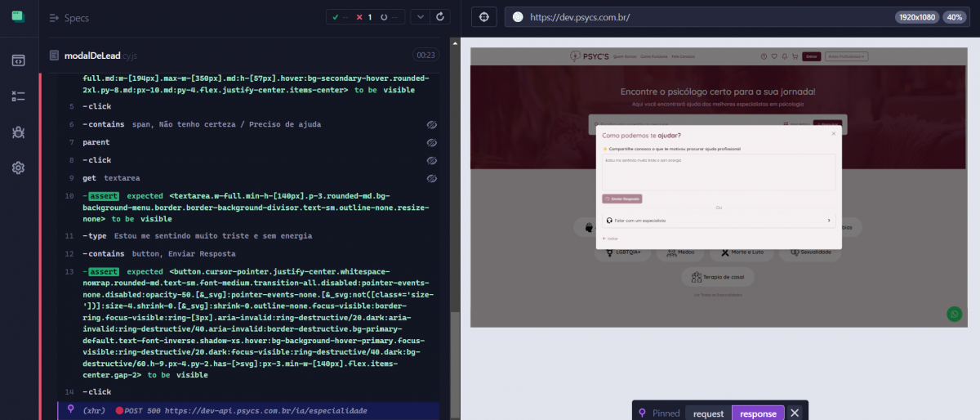Open the 1920x1080 viewport size dropdown
980x420 pixels.
pos(918,17)
